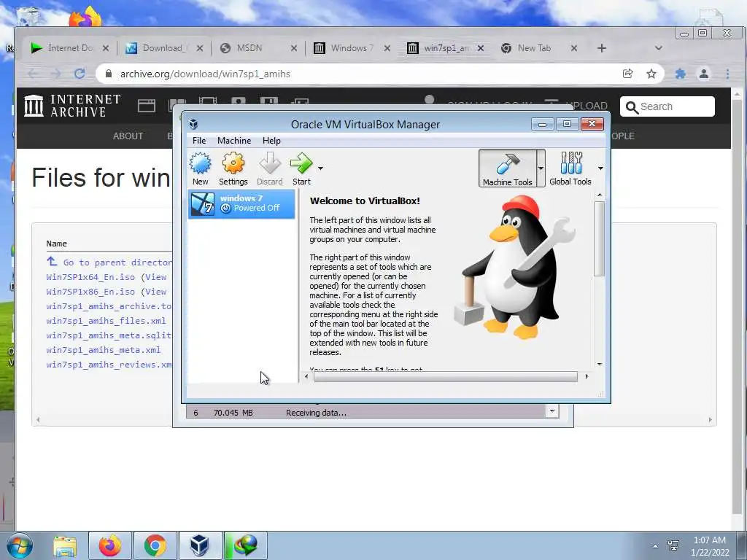Switch to Chrome in the taskbar
Image resolution: width=747 pixels, height=560 pixels.
[x=155, y=545]
